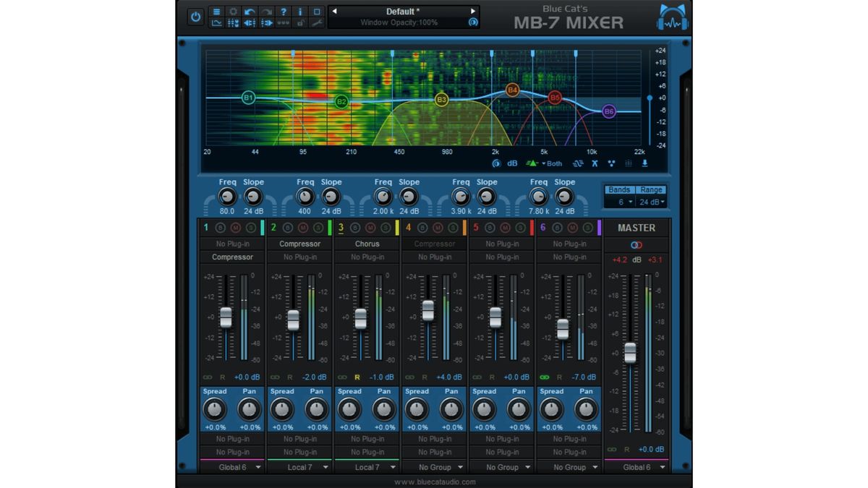Mute band 1 channel strip
This screenshot has height=488, width=868.
point(235,227)
